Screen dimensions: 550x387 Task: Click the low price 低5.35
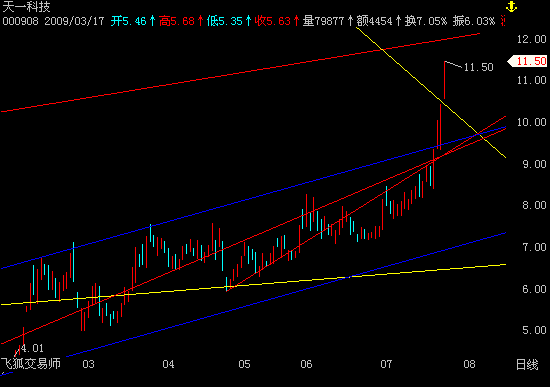click(224, 21)
